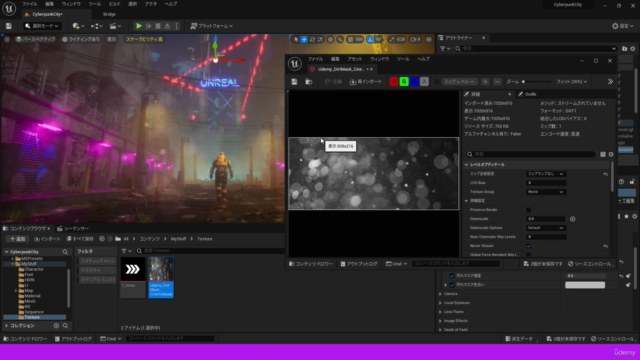Screen dimensions: 640x360
Task: Click the details search field in texture editor
Action: 531,154
